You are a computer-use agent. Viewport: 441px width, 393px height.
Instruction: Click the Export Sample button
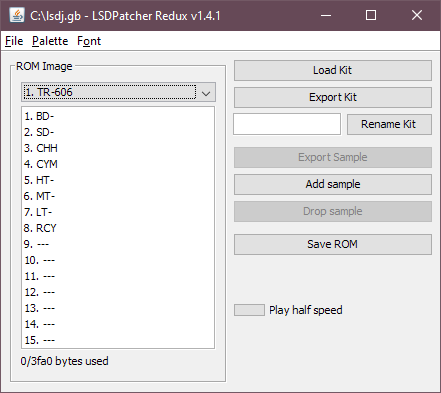coord(333,157)
